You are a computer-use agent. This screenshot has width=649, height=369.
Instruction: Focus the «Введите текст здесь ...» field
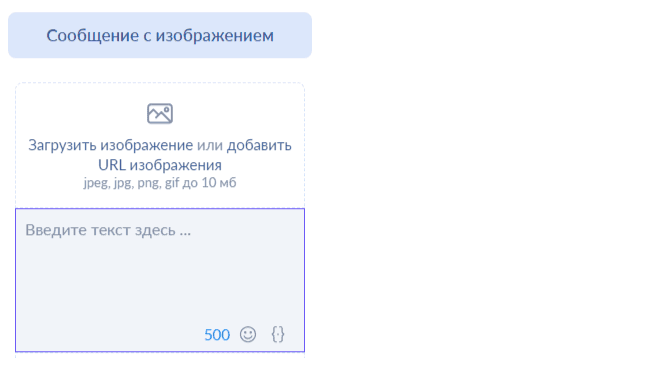tap(160, 280)
